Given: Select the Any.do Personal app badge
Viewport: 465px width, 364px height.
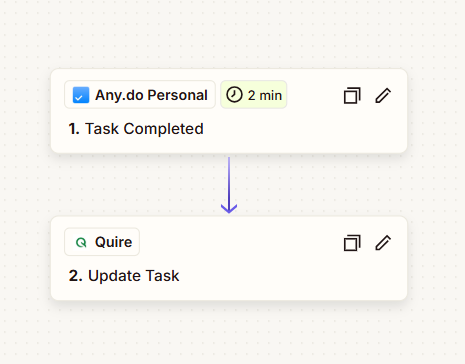Looking at the screenshot, I should 140,95.
